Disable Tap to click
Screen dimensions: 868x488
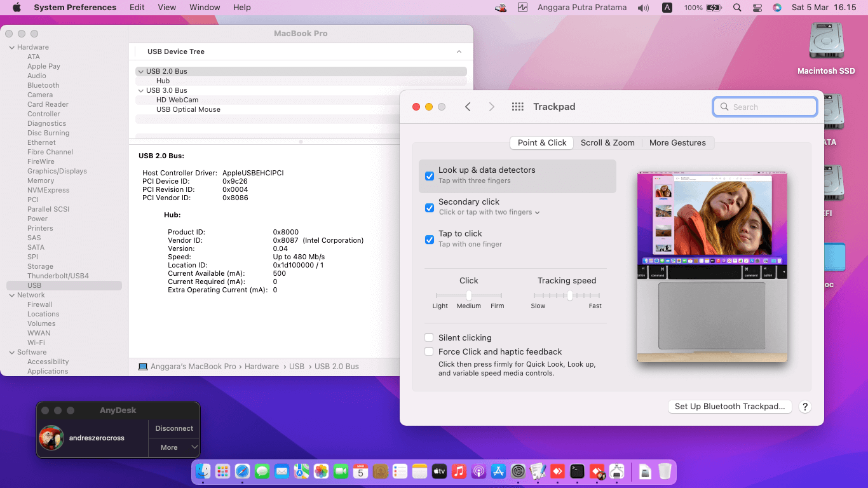point(430,240)
